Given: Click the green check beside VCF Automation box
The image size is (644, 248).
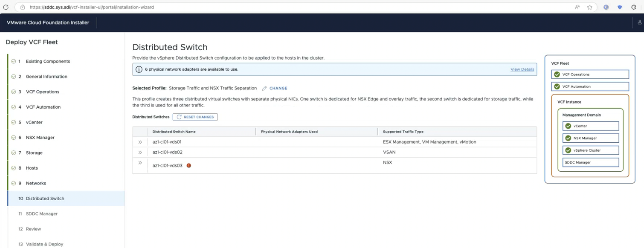Looking at the screenshot, I should click(557, 87).
